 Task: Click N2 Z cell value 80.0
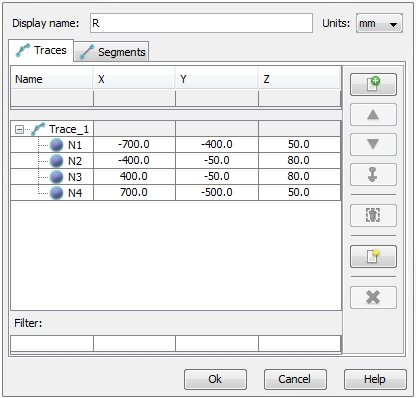(299, 160)
